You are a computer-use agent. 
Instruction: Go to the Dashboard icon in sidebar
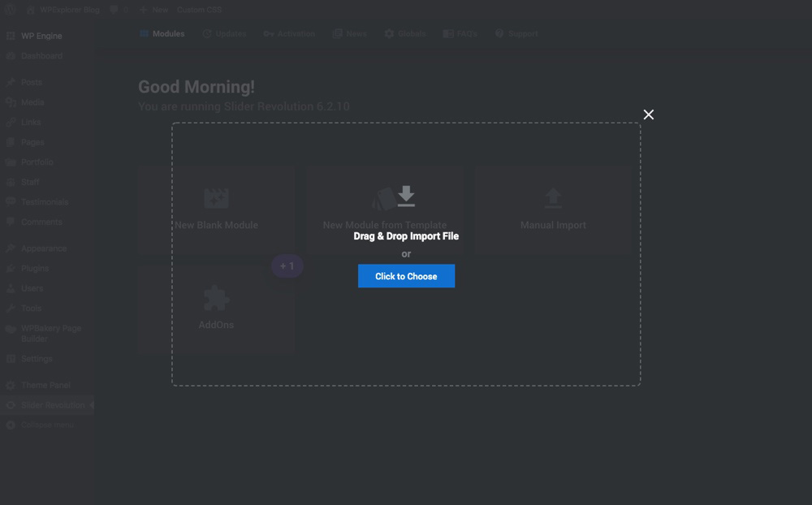pyautogui.click(x=11, y=56)
